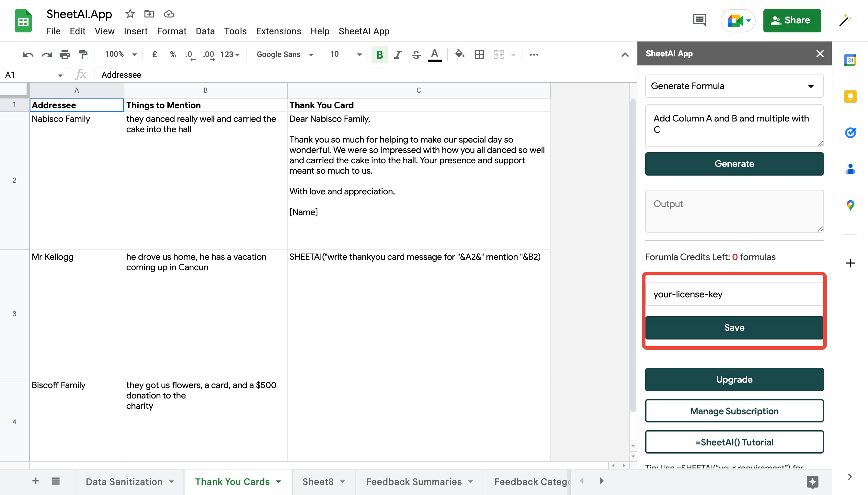Open Google Calendar in the side panel

click(x=850, y=61)
